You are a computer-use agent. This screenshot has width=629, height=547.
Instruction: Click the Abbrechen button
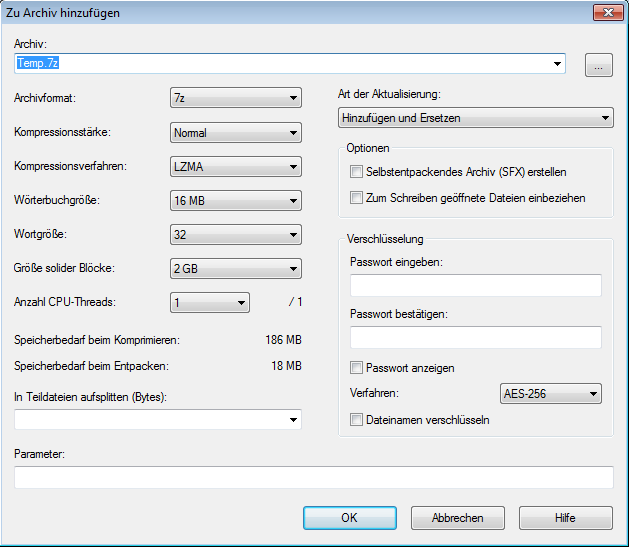coord(457,518)
